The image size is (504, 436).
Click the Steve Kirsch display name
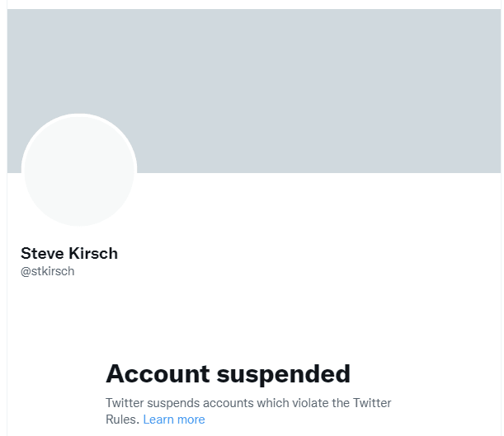tap(69, 253)
